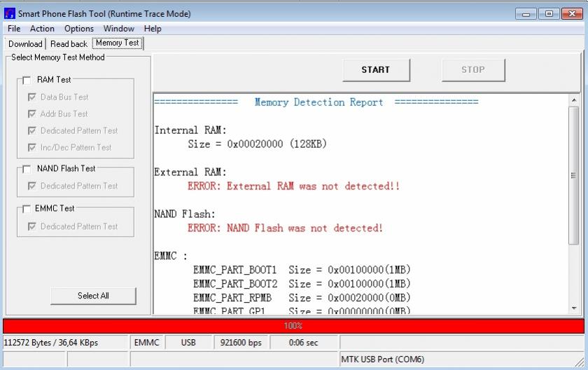The image size is (588, 370).
Task: Open the Options menu
Action: (x=78, y=29)
